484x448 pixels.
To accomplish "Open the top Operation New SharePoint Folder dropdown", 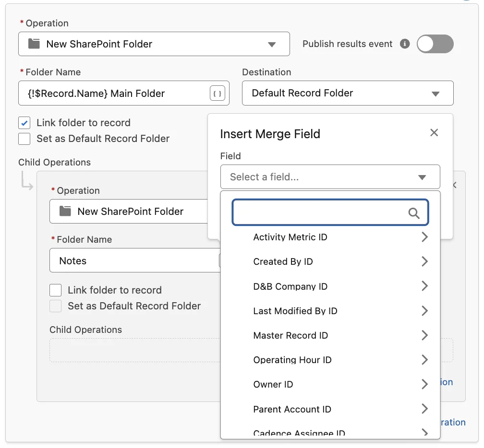I will (154, 44).
